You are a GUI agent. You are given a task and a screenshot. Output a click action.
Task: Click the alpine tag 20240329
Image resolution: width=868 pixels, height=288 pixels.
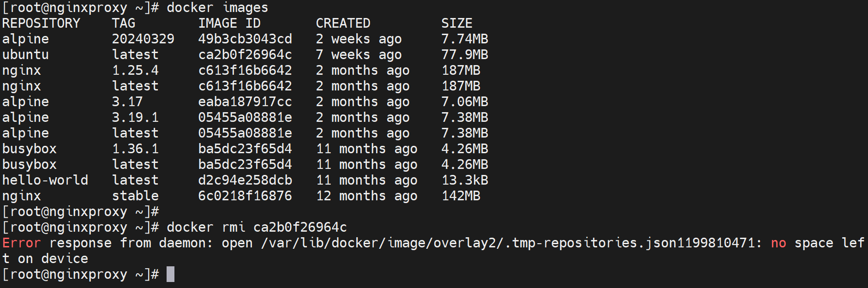[x=143, y=39]
